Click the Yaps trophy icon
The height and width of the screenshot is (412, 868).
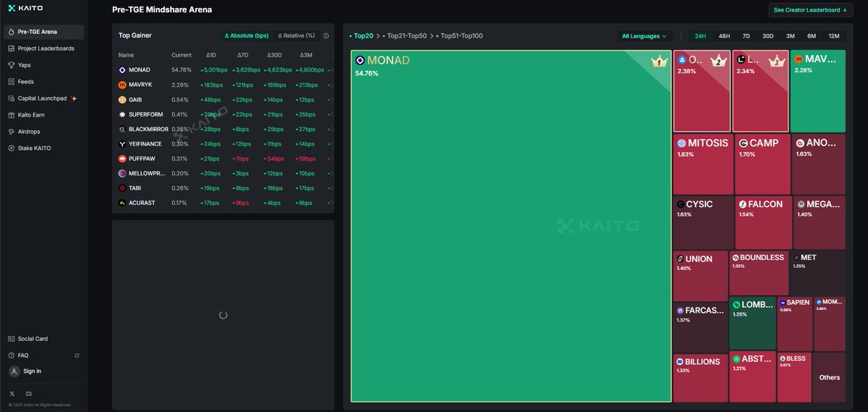[x=12, y=65]
